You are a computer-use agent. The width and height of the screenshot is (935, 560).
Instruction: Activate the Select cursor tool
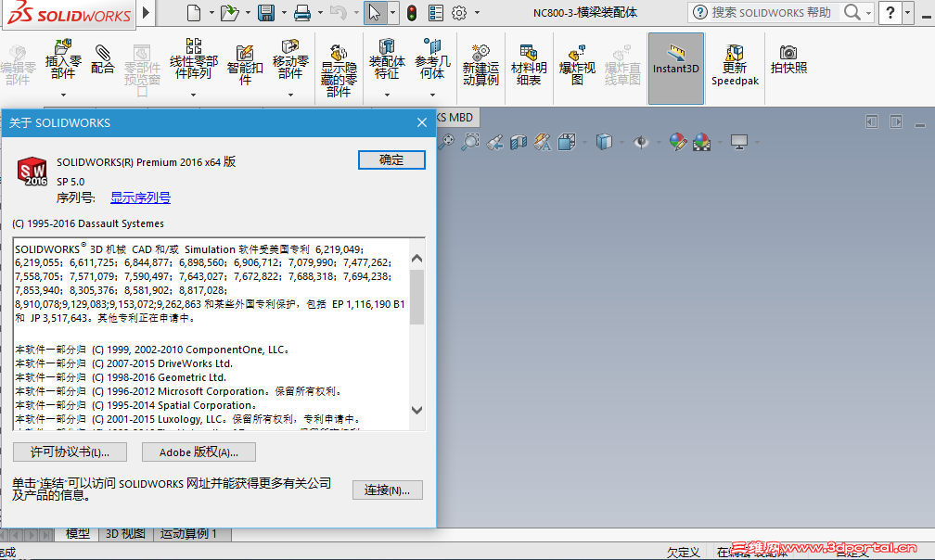pyautogui.click(x=374, y=12)
